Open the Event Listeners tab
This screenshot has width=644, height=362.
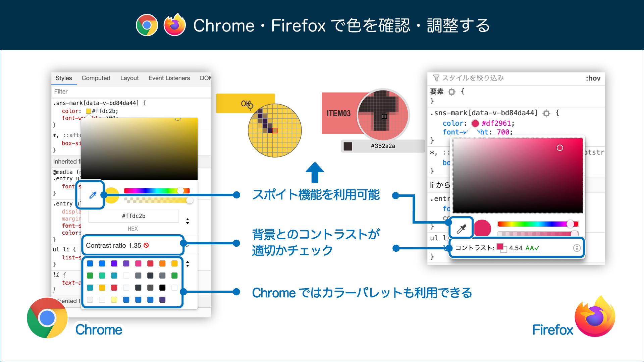pyautogui.click(x=169, y=78)
